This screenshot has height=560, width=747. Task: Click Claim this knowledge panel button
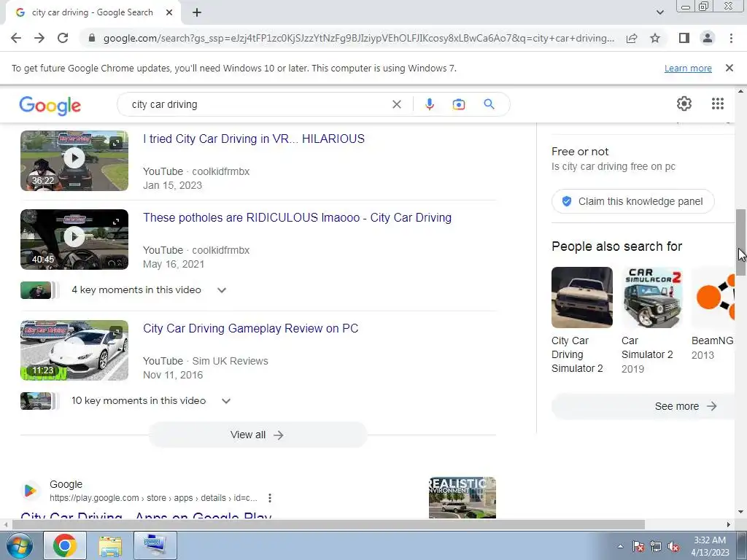(x=632, y=201)
